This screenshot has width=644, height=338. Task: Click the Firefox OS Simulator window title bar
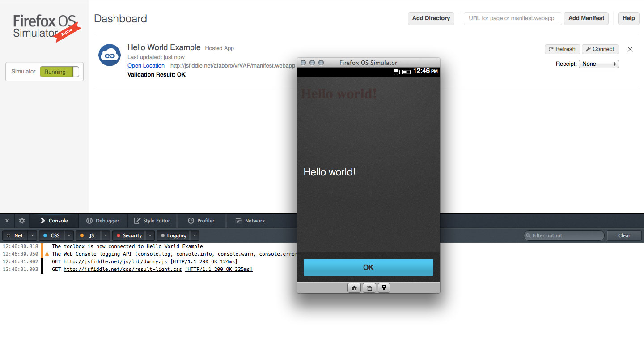[369, 63]
